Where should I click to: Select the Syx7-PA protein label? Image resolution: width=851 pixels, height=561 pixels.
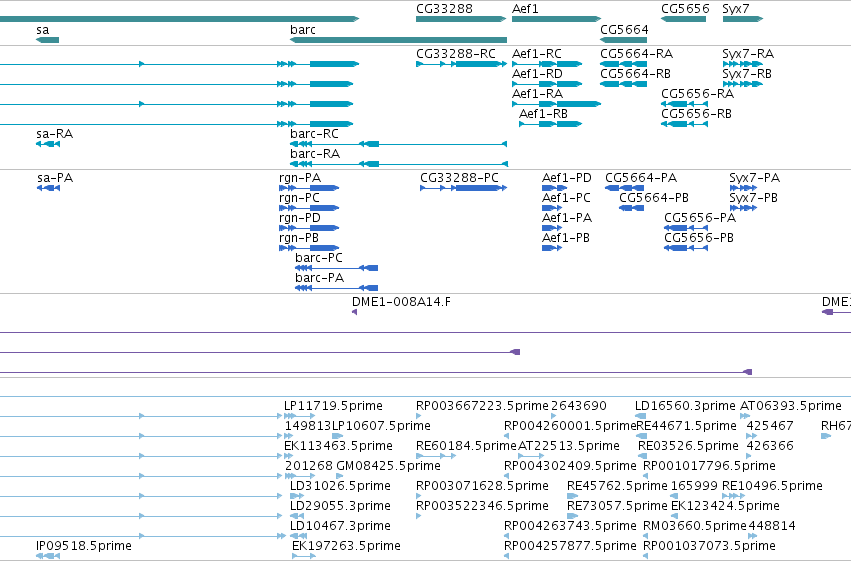coord(754,178)
